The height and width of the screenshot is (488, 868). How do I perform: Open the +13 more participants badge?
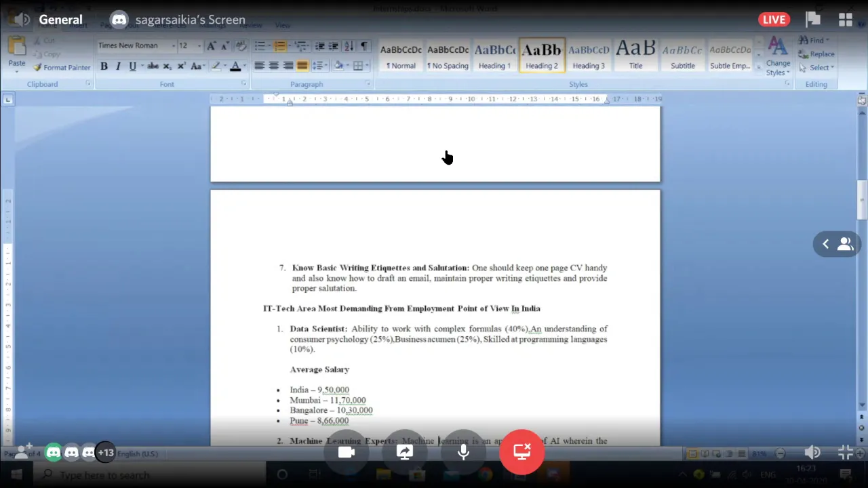pos(106,453)
